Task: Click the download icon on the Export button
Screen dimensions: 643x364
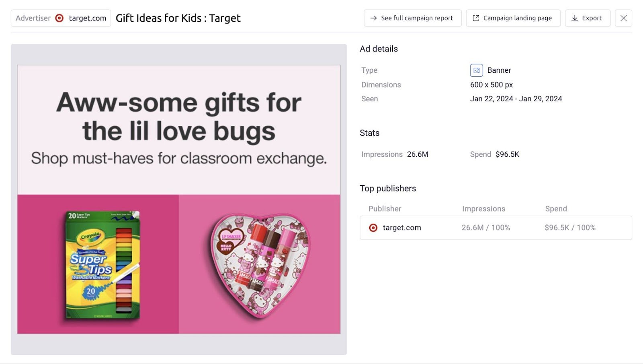Action: point(574,18)
